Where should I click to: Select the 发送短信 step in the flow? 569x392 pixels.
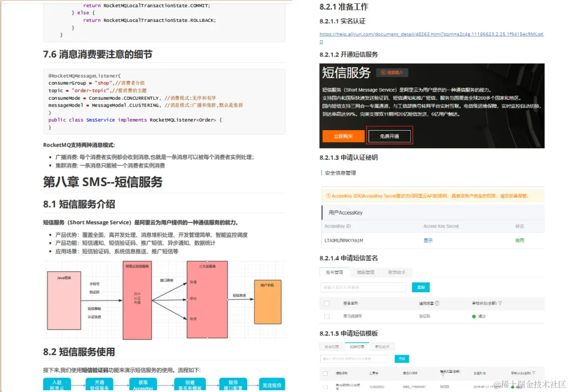[272, 385]
